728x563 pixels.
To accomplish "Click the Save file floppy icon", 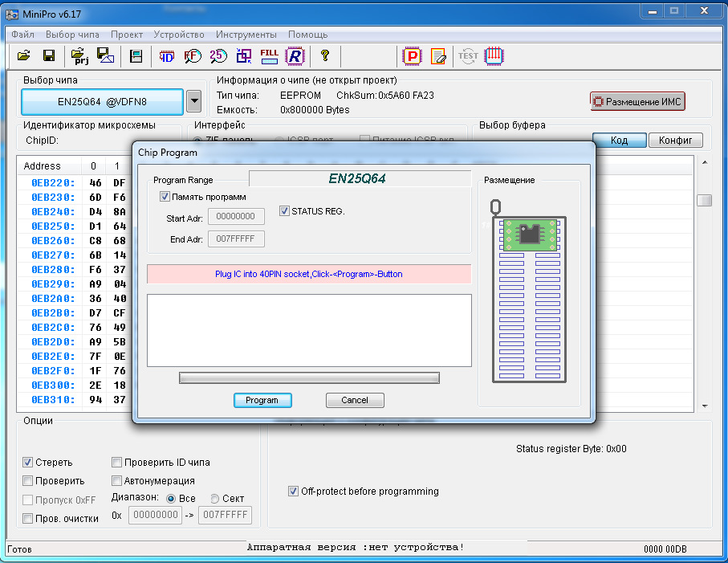I will [49, 55].
